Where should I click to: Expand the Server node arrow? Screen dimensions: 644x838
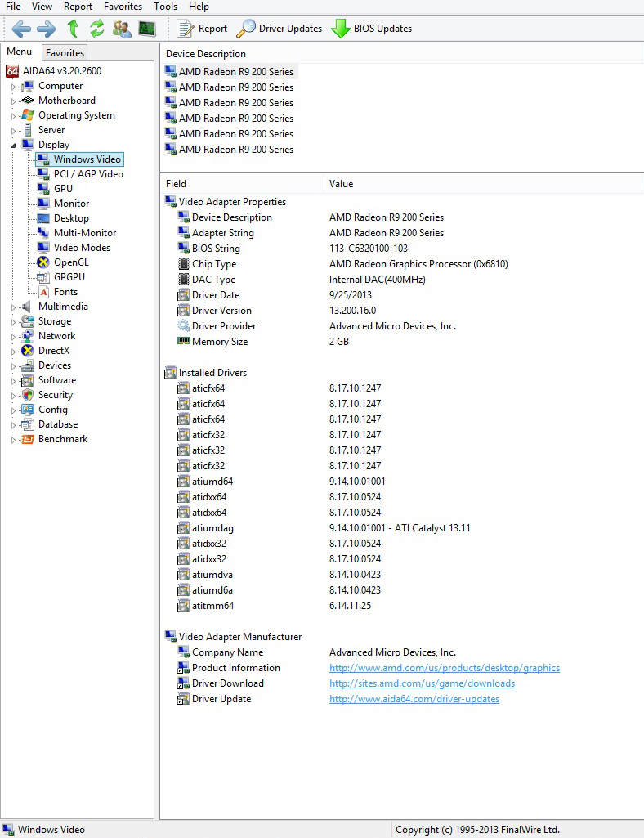[x=13, y=131]
